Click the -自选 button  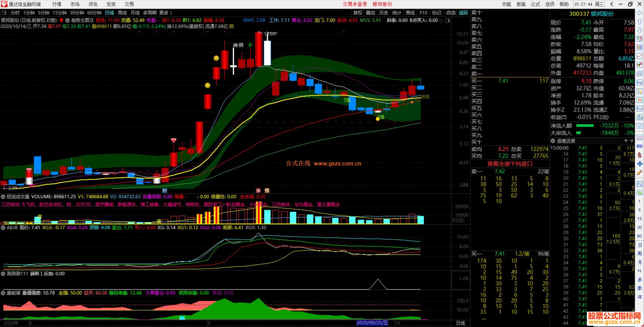click(450, 13)
